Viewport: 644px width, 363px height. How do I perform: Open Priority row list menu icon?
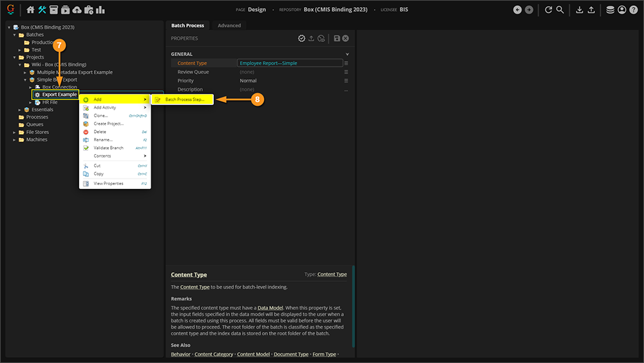[346, 81]
